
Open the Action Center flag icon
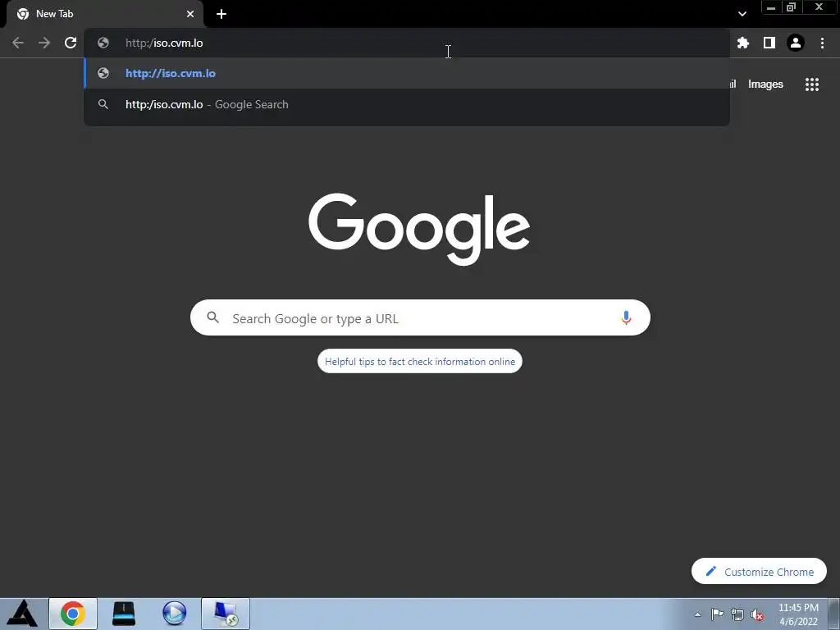tap(717, 614)
